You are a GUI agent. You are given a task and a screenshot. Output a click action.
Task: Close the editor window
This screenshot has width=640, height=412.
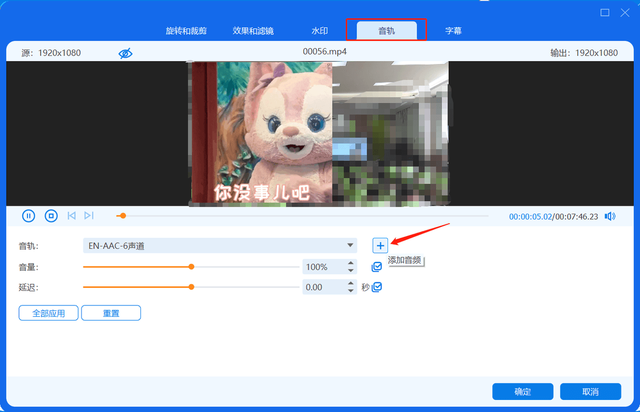[625, 13]
